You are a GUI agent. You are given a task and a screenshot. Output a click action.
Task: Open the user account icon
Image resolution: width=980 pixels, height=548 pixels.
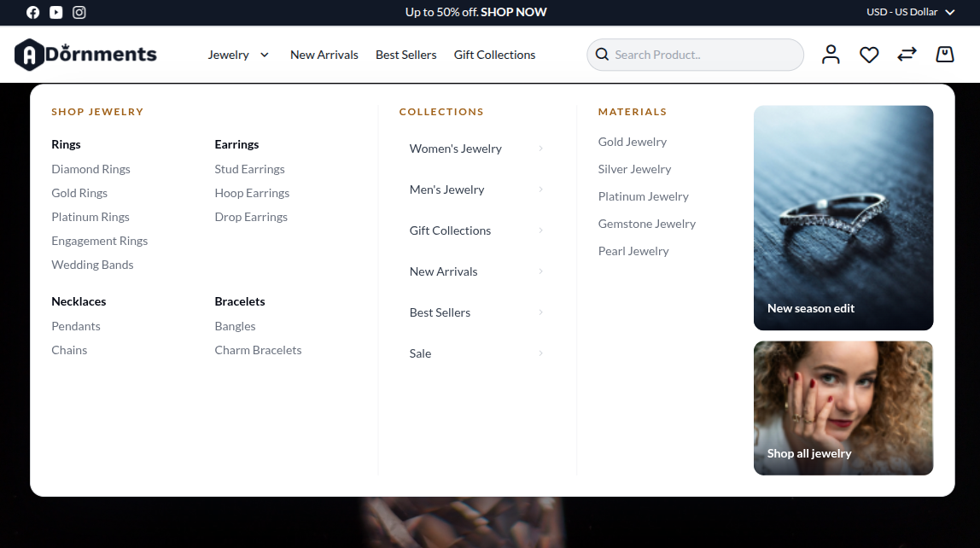click(831, 55)
